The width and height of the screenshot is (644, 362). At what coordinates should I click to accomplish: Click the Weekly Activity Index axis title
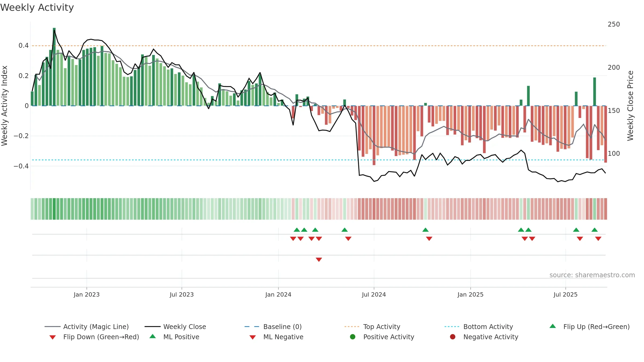[x=4, y=106]
